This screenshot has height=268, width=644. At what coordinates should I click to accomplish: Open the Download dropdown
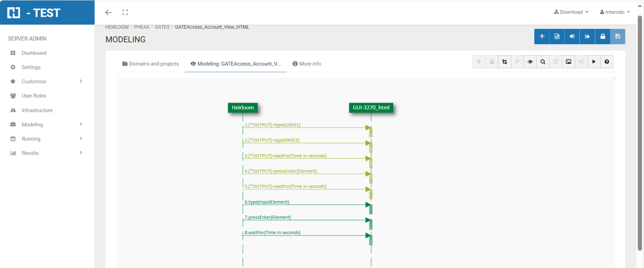(571, 12)
